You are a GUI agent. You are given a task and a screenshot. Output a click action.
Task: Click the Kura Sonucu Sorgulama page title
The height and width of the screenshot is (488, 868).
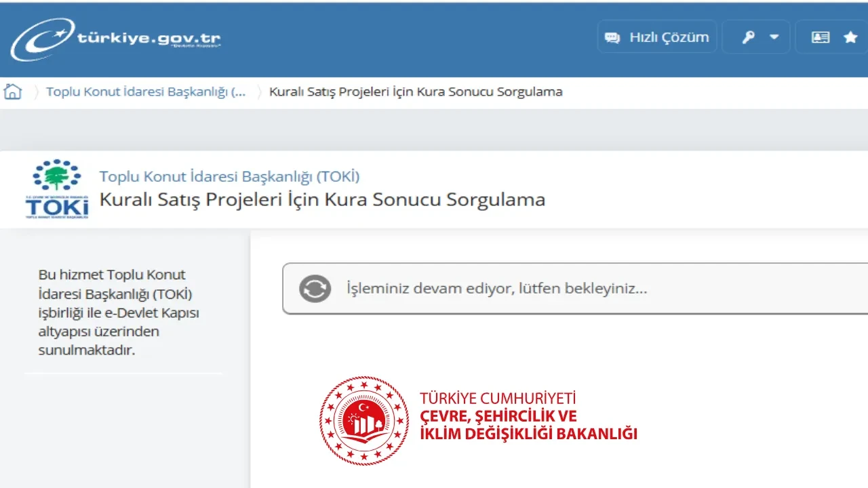pyautogui.click(x=321, y=200)
